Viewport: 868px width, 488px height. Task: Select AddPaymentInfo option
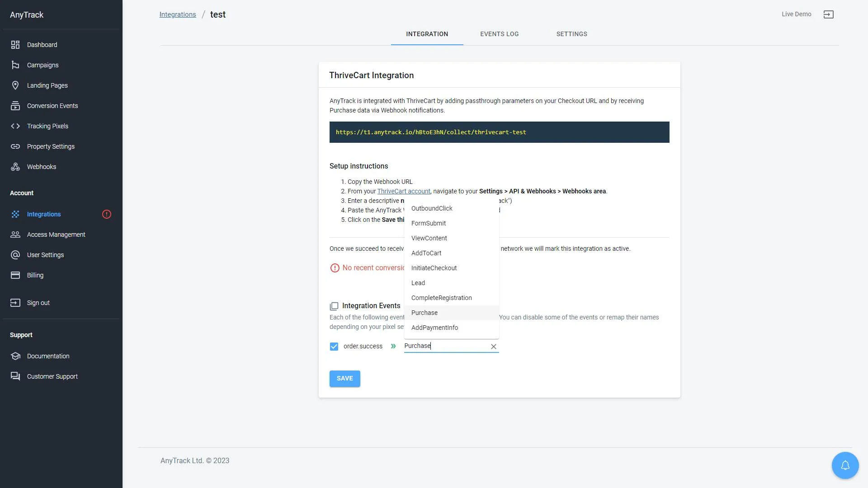coord(452,328)
